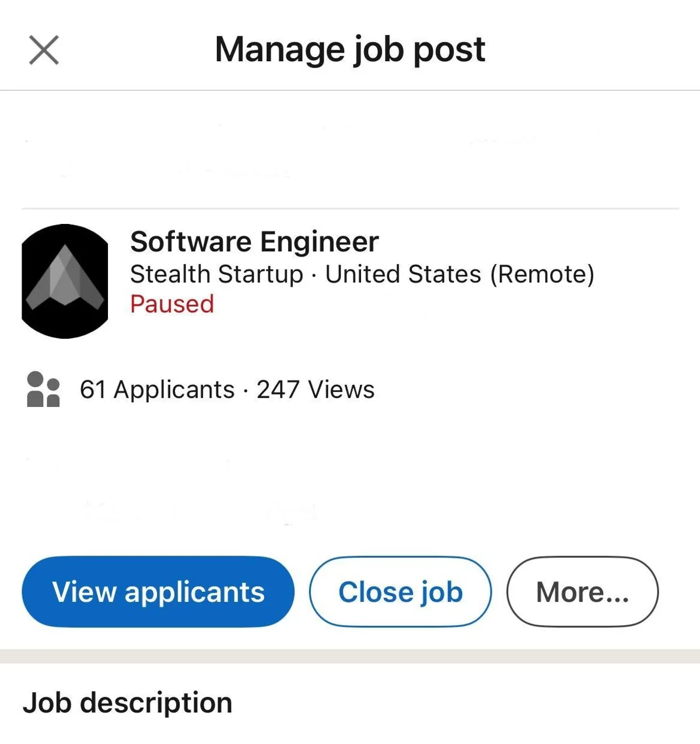
Task: Click the United States (Remote) location text
Action: 460,274
